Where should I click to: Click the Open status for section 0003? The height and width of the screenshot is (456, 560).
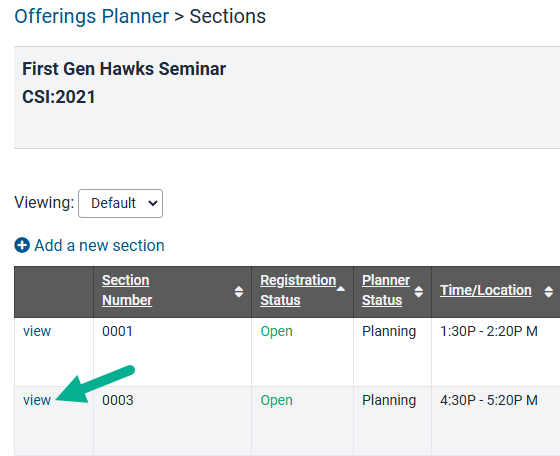click(276, 400)
